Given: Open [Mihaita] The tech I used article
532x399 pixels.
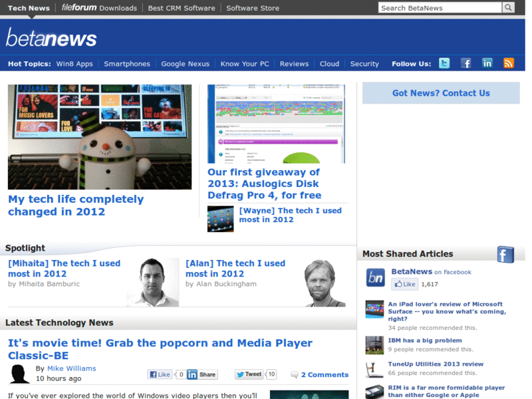Looking at the screenshot, I should 64,269.
